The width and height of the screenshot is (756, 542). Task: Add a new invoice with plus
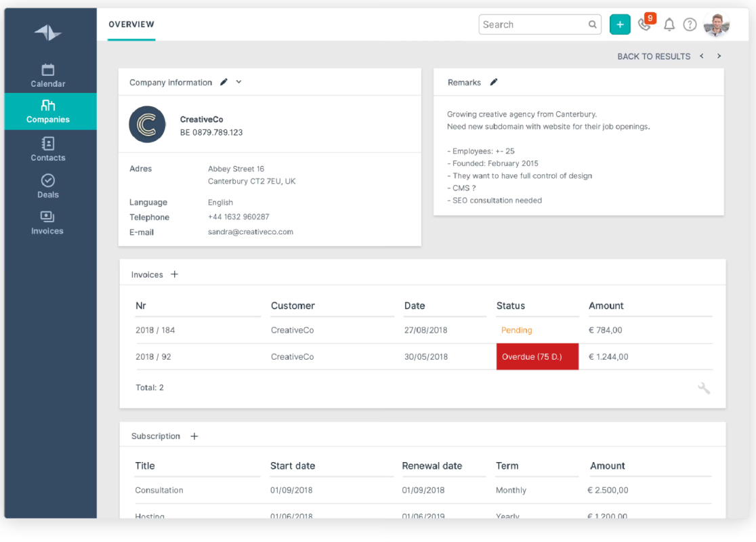175,274
